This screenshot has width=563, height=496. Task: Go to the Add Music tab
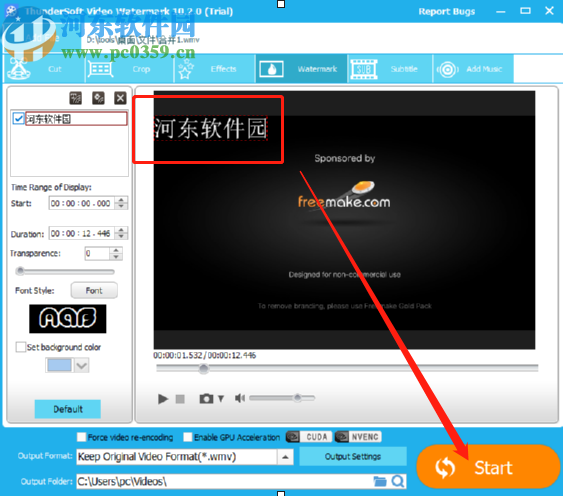click(x=473, y=69)
